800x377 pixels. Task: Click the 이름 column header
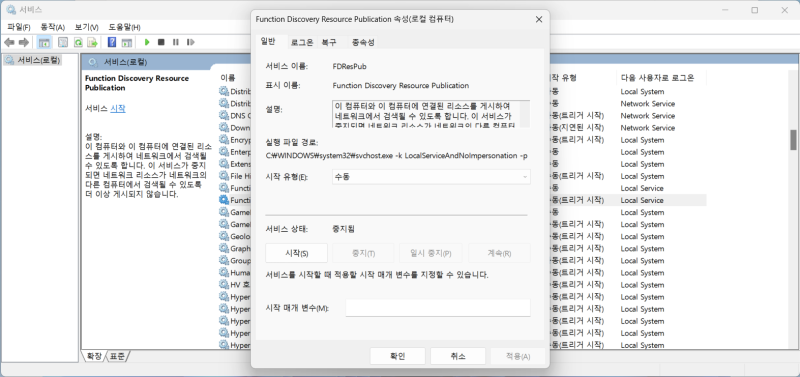click(228, 78)
